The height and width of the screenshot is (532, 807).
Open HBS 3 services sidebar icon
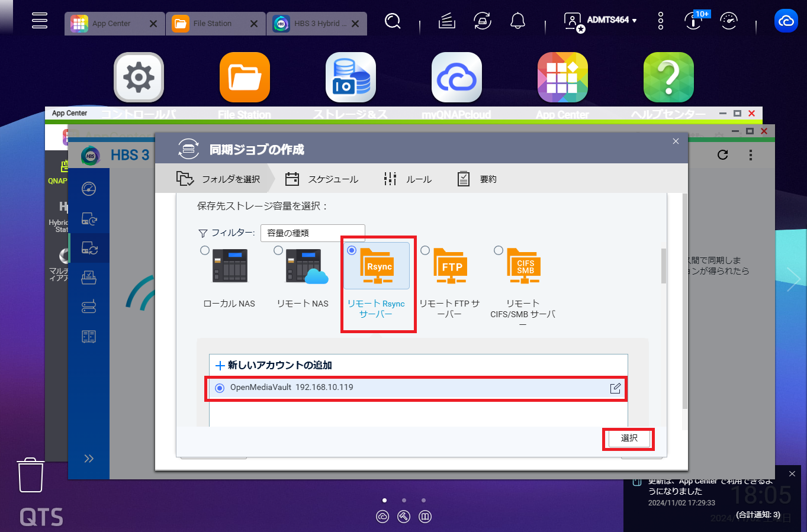click(x=89, y=337)
